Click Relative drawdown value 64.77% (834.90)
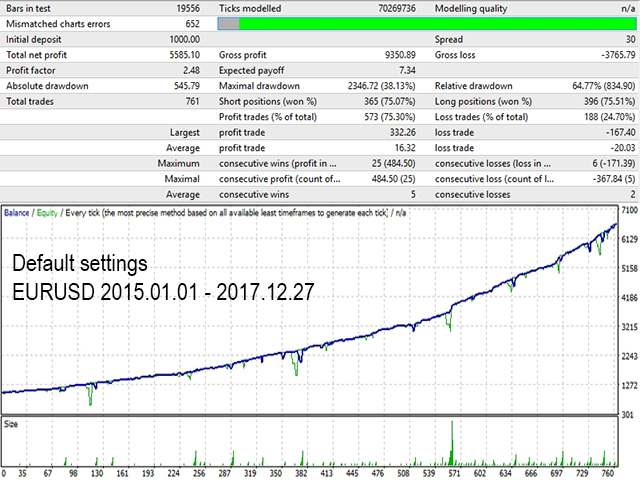The image size is (640, 480). tap(604, 86)
